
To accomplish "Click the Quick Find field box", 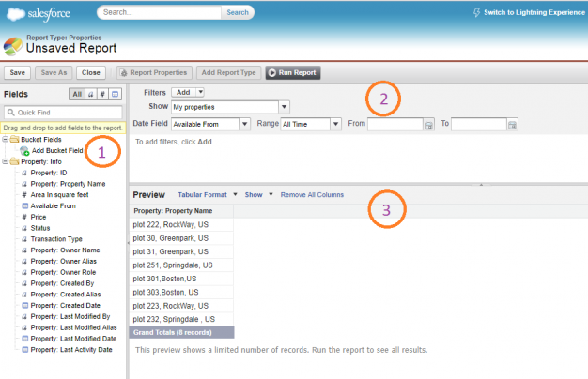I will point(68,113).
